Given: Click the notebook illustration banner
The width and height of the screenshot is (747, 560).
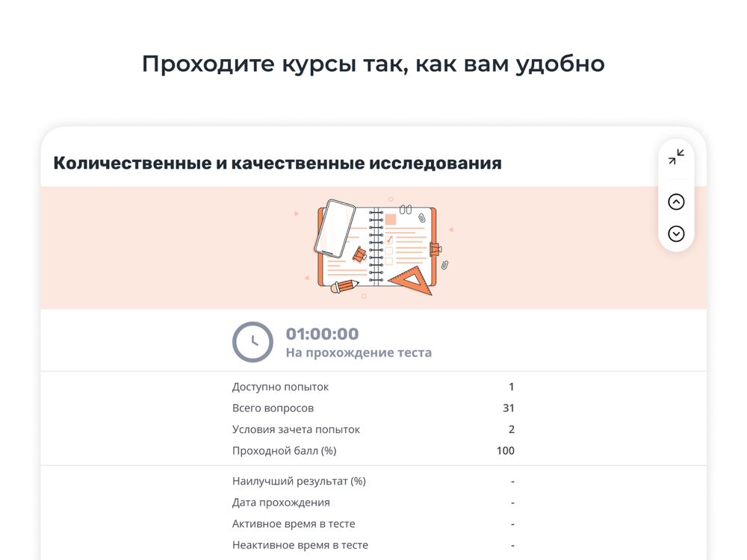Looking at the screenshot, I should [x=373, y=248].
